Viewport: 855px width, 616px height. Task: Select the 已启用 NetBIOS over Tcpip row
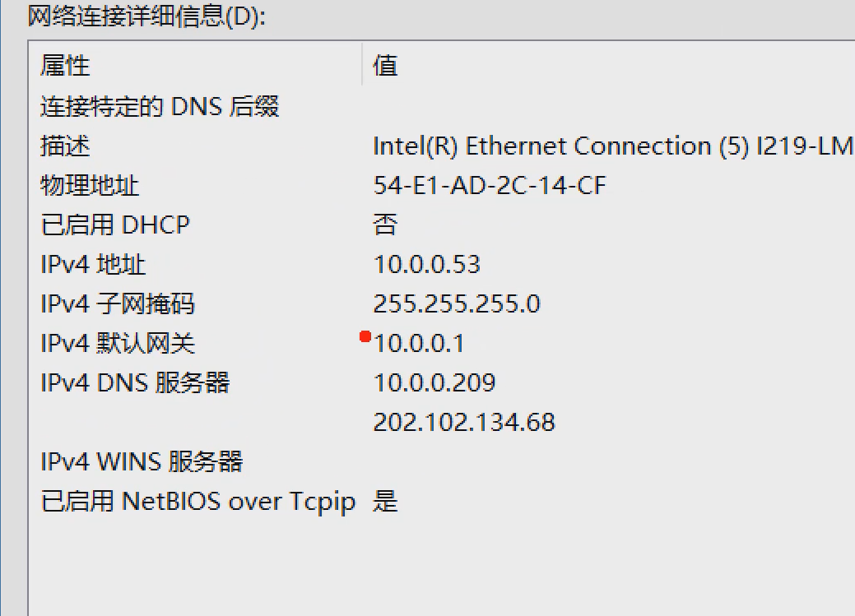coord(197,502)
